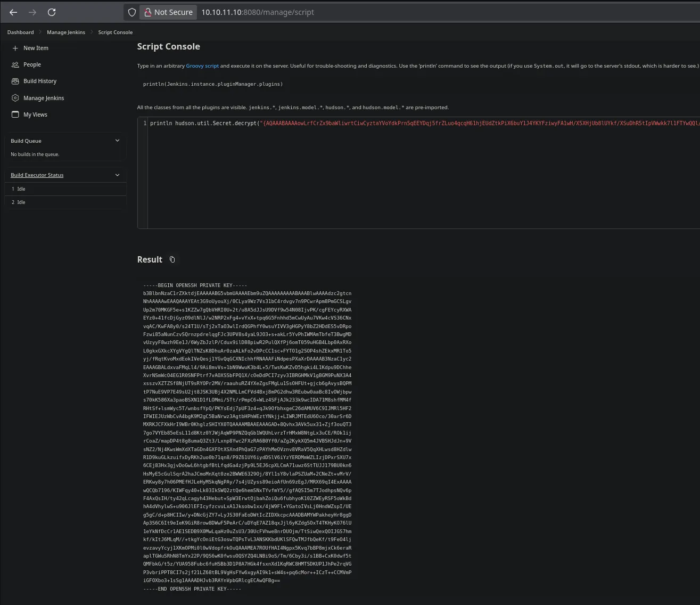Click the browser back arrow
This screenshot has width=700, height=605.
13,12
